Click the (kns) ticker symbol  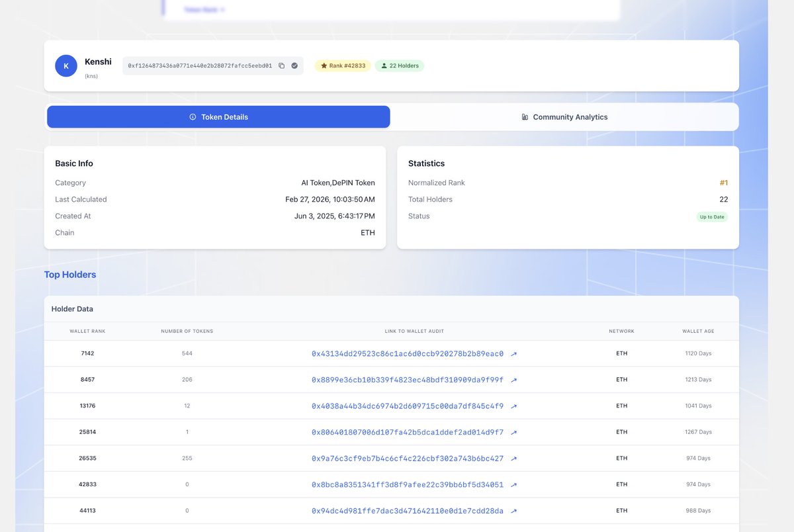[x=91, y=76]
